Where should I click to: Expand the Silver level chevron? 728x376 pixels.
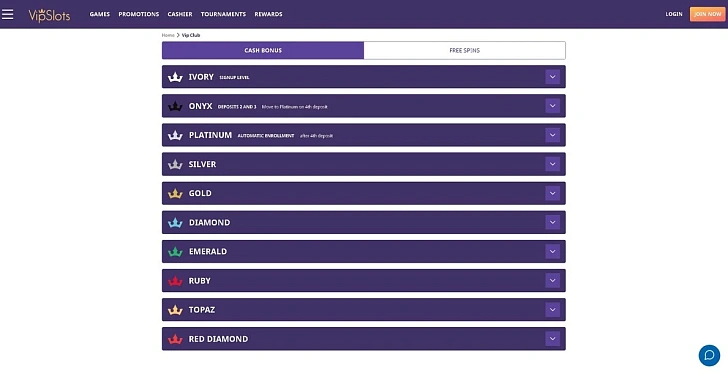[552, 164]
